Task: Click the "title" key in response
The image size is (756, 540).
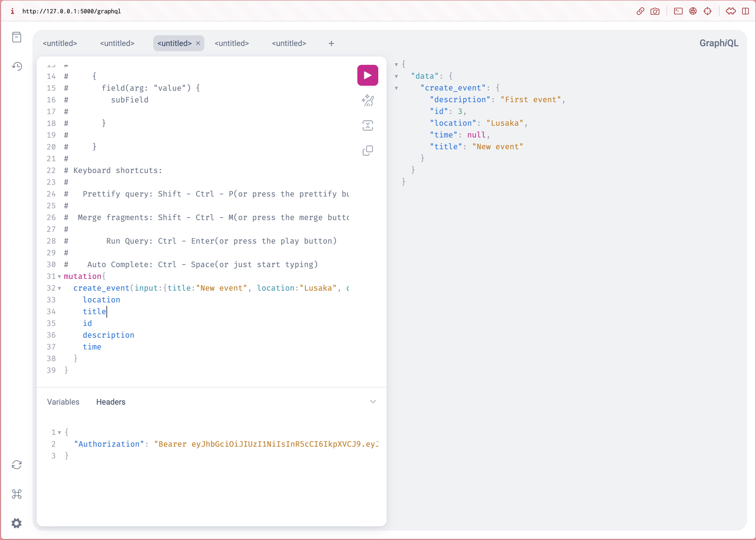Action: [x=445, y=147]
